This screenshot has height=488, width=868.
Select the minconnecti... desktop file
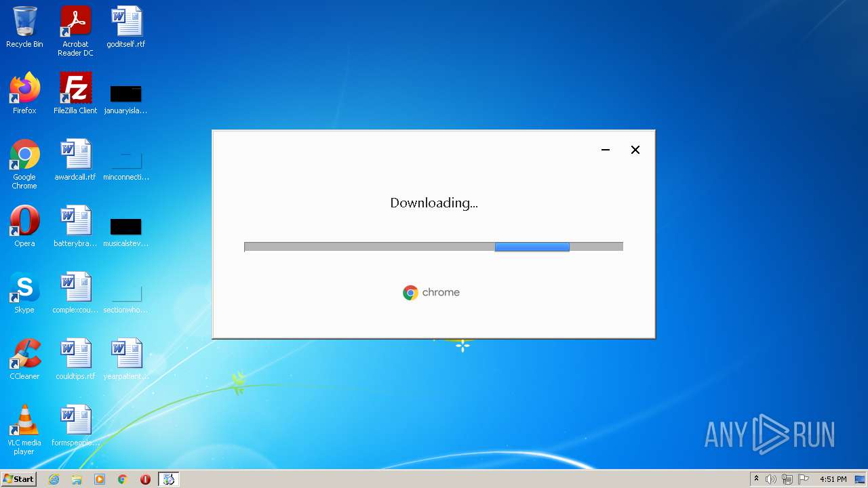tap(126, 165)
